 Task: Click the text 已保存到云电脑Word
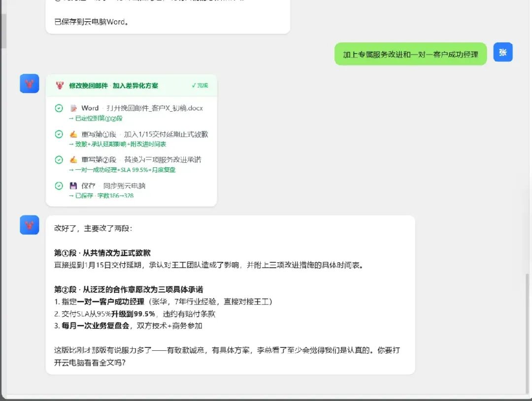91,22
